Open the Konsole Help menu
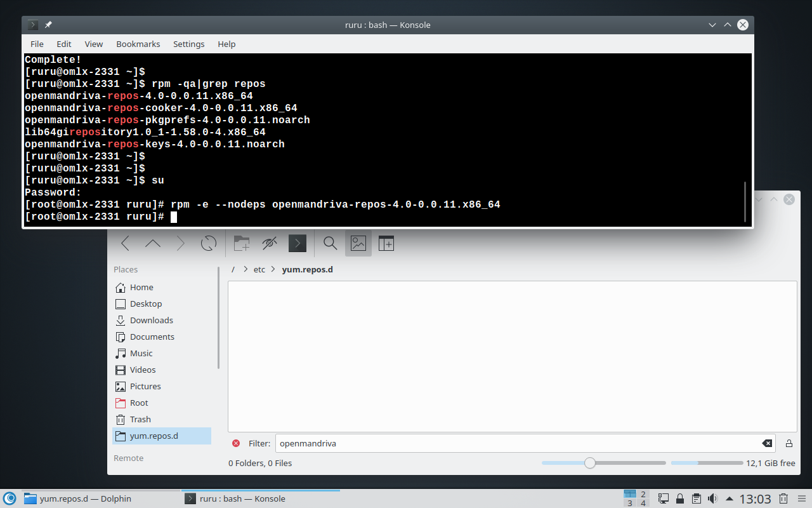 (x=226, y=44)
